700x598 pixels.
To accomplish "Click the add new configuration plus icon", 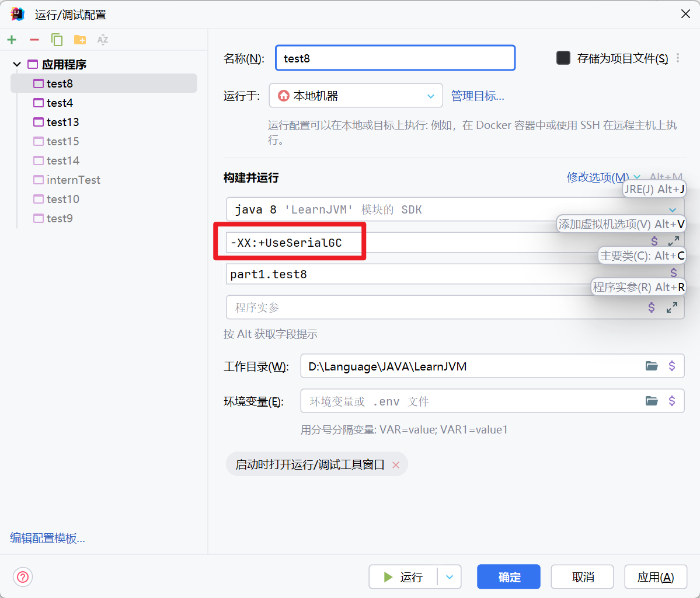I will pyautogui.click(x=12, y=40).
